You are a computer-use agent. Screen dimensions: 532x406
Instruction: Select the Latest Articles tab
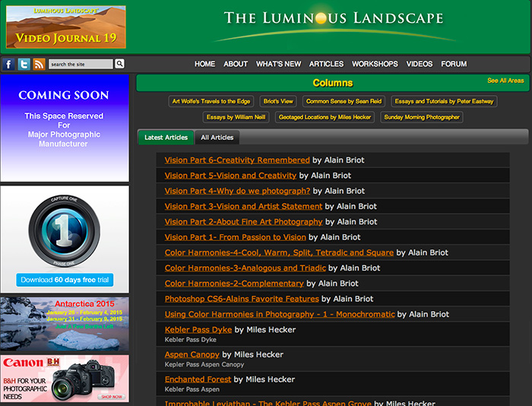(166, 138)
